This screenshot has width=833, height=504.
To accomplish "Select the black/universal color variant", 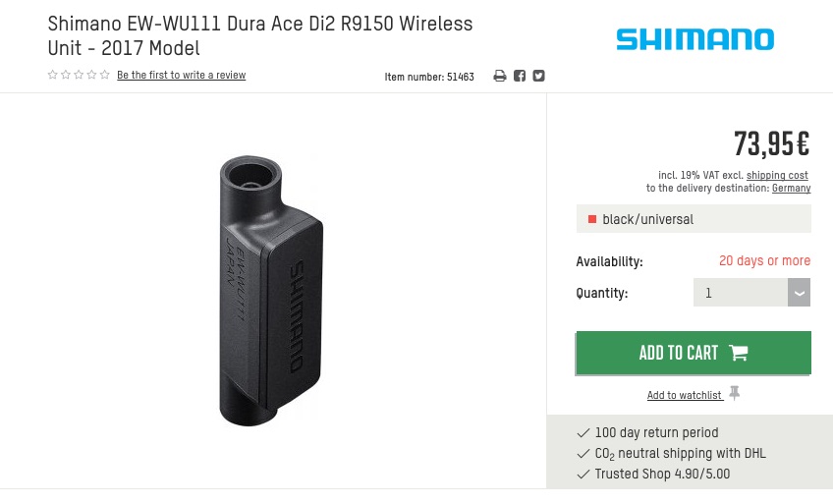I will click(694, 219).
